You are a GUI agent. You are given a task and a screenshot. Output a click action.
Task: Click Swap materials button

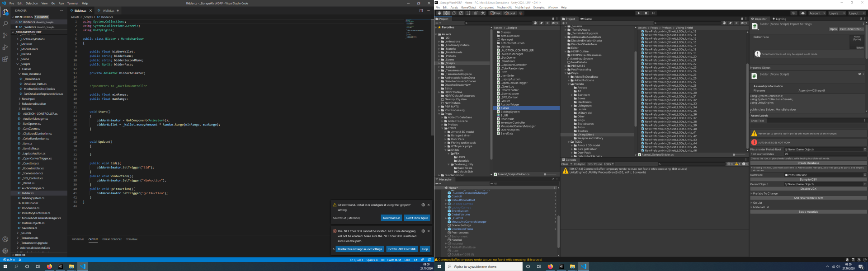[x=808, y=212]
